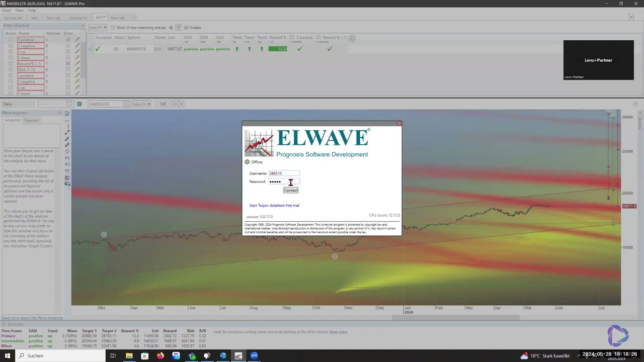Toggle the Enable checkbox
The width and height of the screenshot is (644, 362).
click(186, 28)
